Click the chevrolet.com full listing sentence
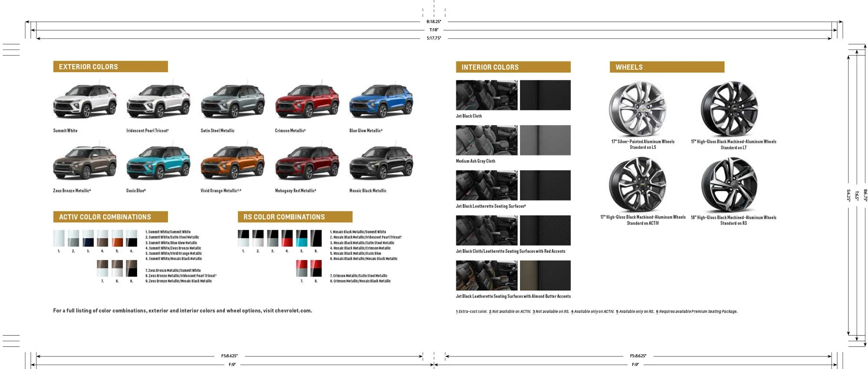 pos(183,311)
